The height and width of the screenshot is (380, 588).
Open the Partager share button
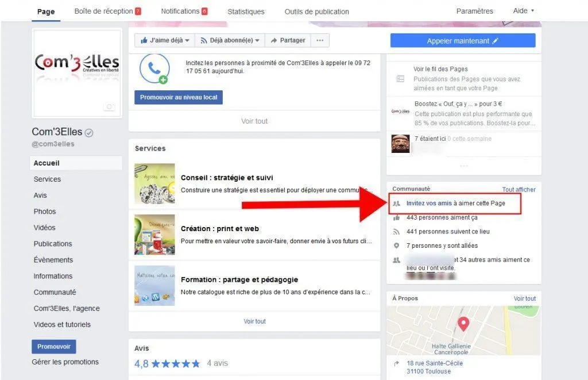(288, 41)
